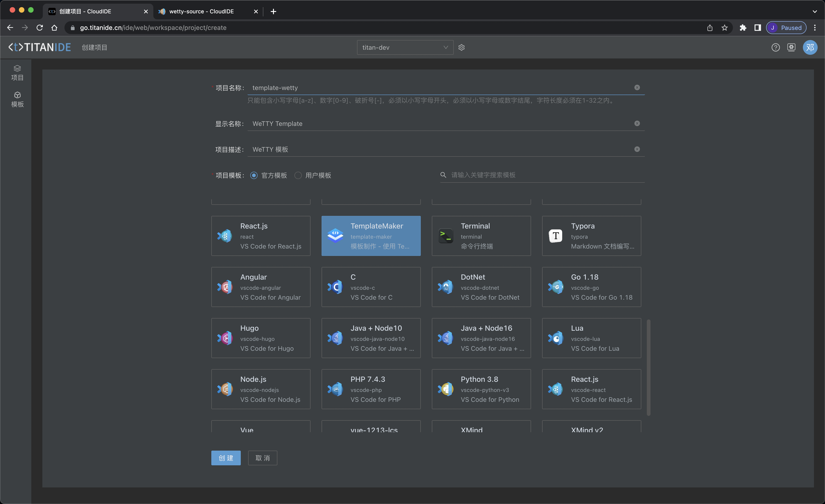Image resolution: width=825 pixels, height=504 pixels.
Task: Click the 创建 create button
Action: pyautogui.click(x=226, y=458)
